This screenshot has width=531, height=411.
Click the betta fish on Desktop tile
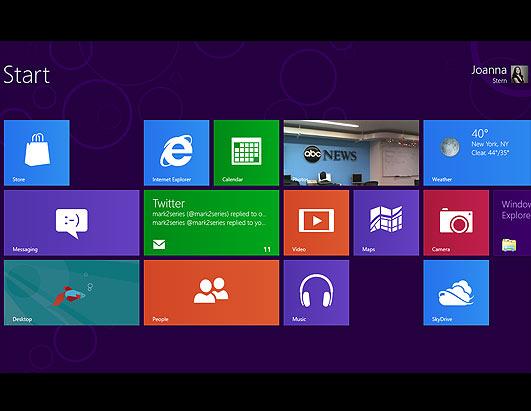pos(69,295)
